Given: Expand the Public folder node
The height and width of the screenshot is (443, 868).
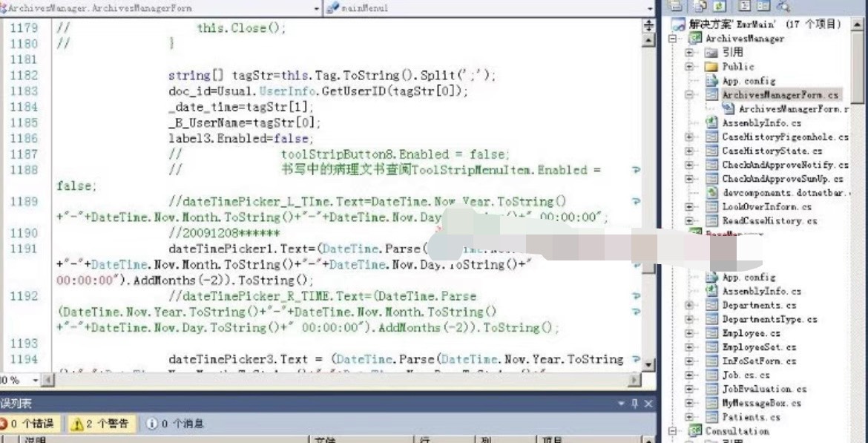Looking at the screenshot, I should [x=690, y=67].
